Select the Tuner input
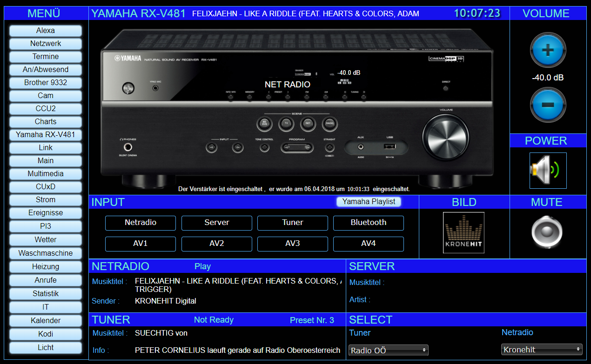The width and height of the screenshot is (591, 364). 293,223
